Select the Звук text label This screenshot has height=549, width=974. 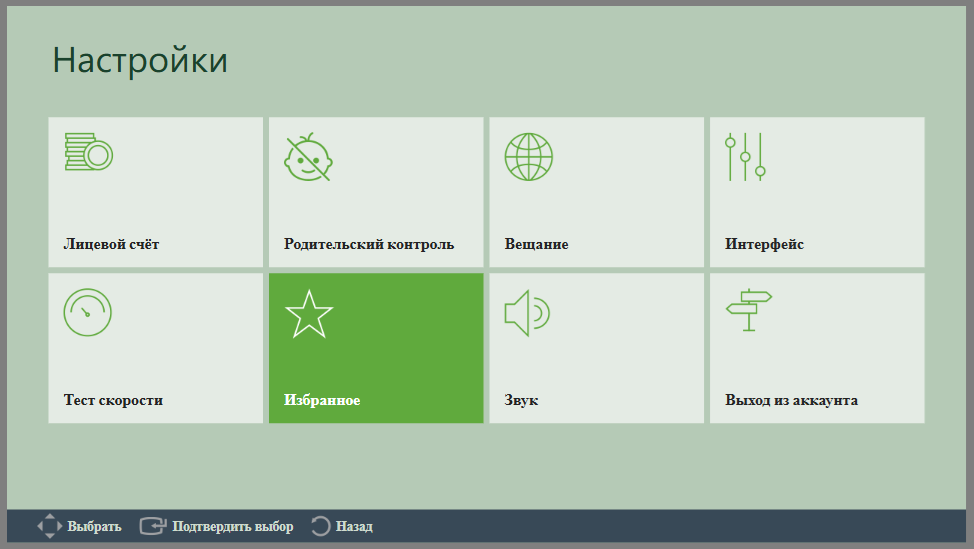[x=521, y=400]
